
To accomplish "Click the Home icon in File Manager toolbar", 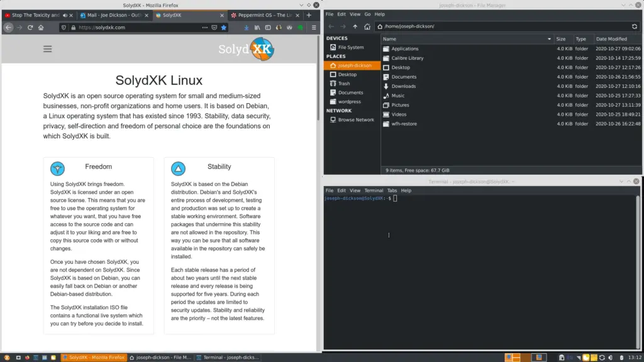I will pyautogui.click(x=368, y=26).
